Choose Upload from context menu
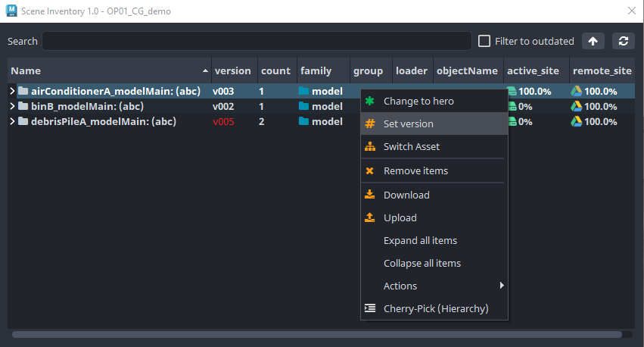 [434, 218]
